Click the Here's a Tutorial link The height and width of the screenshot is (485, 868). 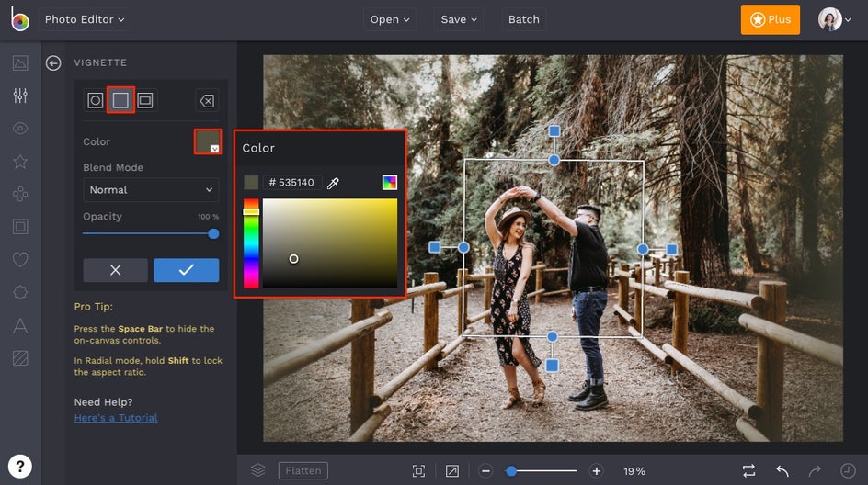click(116, 418)
